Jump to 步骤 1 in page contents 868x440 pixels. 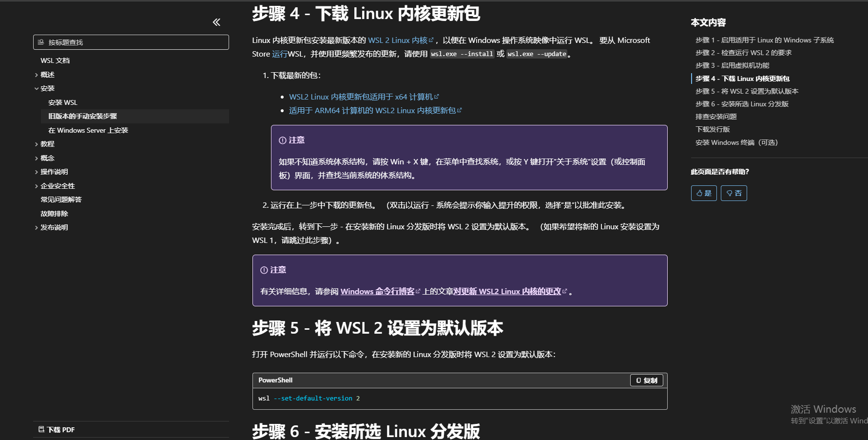tap(764, 40)
